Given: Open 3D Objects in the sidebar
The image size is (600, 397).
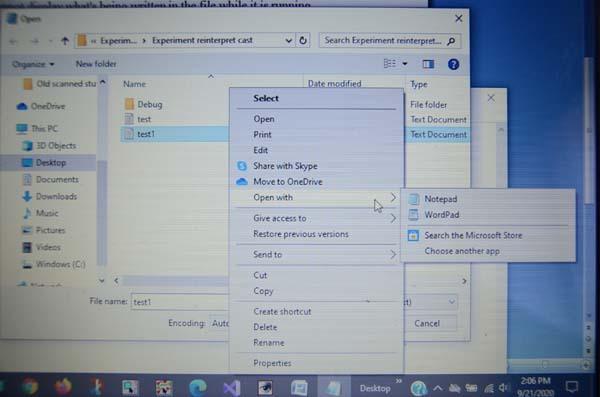Looking at the screenshot, I should (56, 146).
